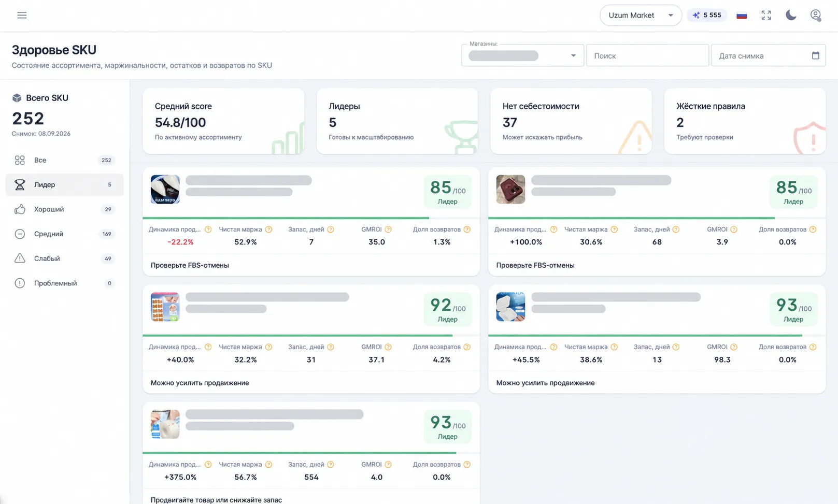Viewport: 838px width, 504px height.
Task: Click help icon beside Доля возвратов 1.3%
Action: tap(467, 229)
